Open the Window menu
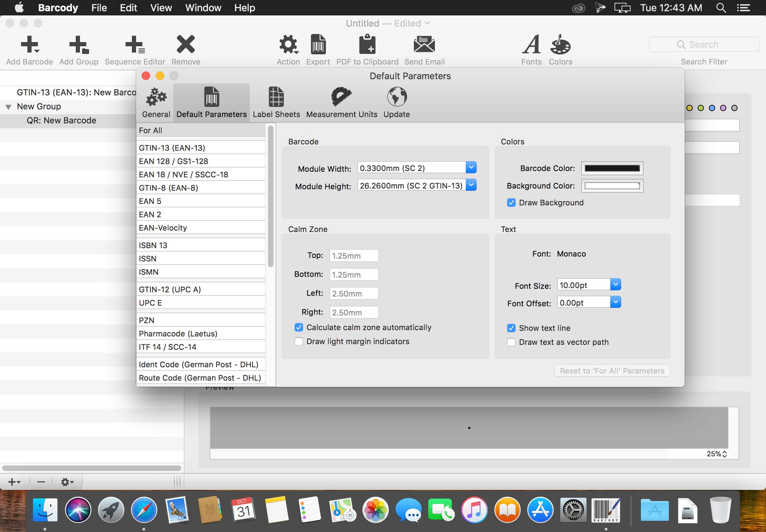766x532 pixels. tap(203, 8)
